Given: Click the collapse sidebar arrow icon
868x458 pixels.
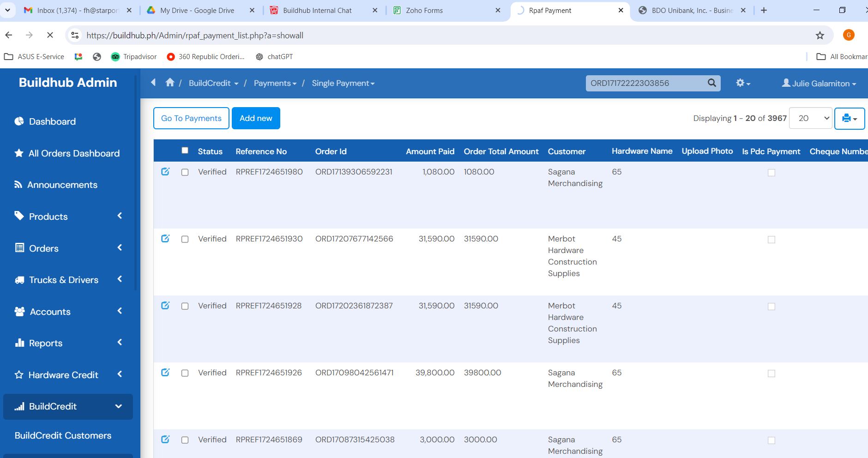Looking at the screenshot, I should (153, 83).
